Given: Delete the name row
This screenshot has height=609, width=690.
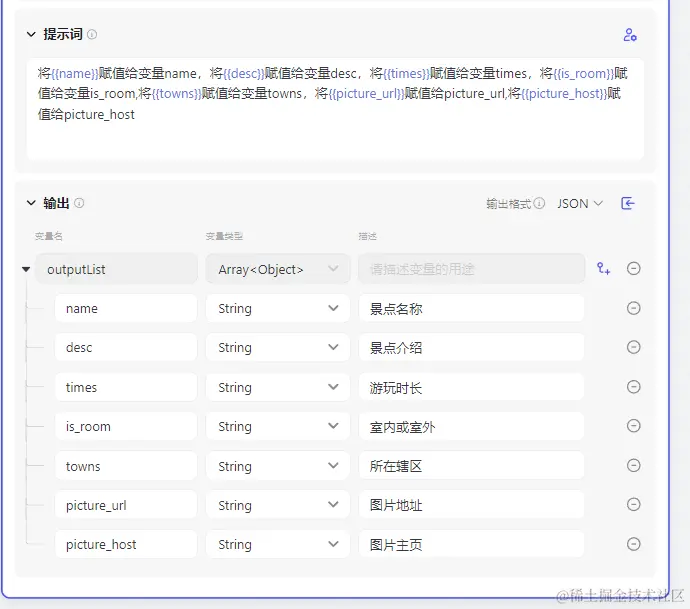Looking at the screenshot, I should click(633, 308).
